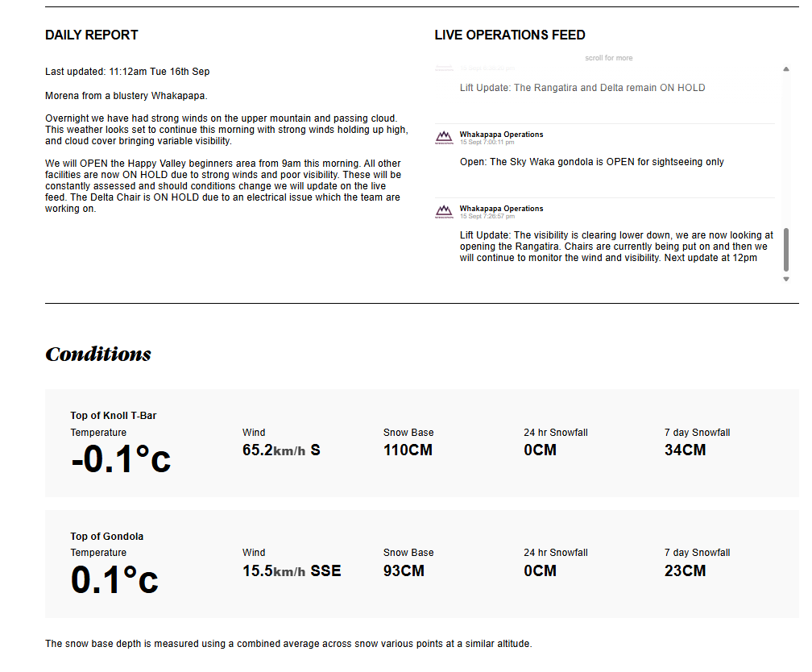Click the "15 Sept 7:00:11 pm" timestamp
This screenshot has height=672, width=812.
[x=487, y=142]
